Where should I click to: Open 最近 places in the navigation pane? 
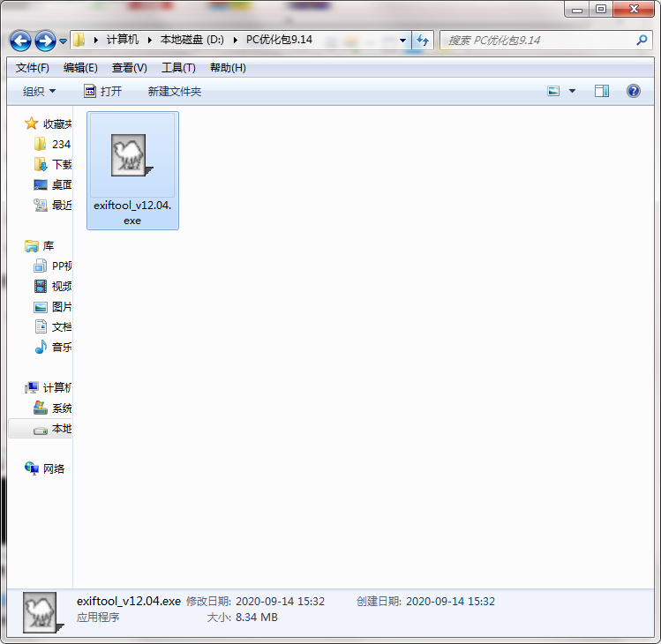(52, 205)
